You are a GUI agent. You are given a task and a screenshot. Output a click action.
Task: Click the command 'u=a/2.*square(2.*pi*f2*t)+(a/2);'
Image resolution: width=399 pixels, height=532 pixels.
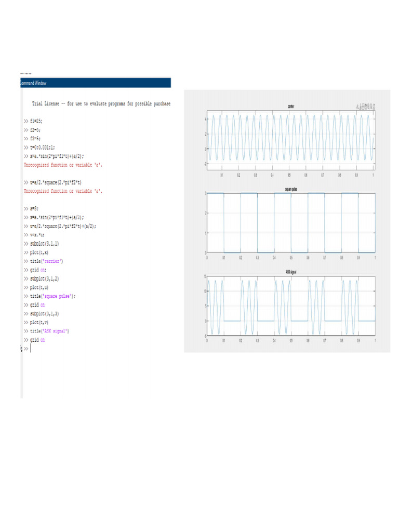coord(63,227)
